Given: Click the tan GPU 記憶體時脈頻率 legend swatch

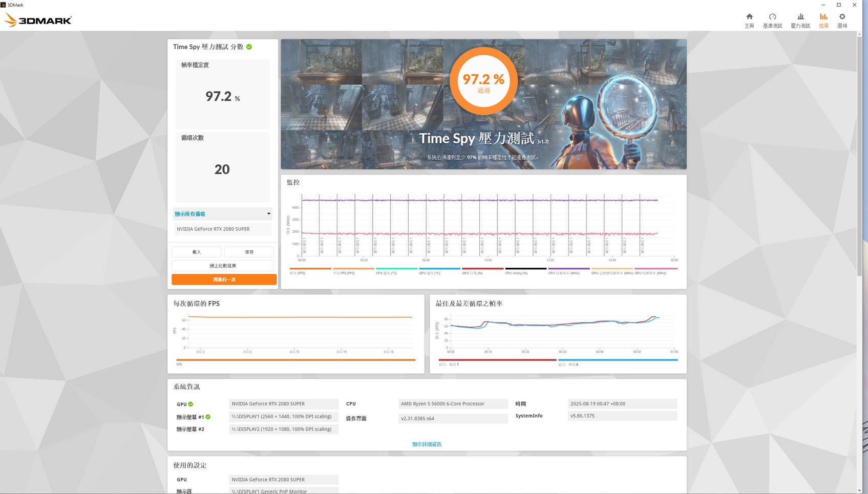Looking at the screenshot, I should pyautogui.click(x=612, y=268).
